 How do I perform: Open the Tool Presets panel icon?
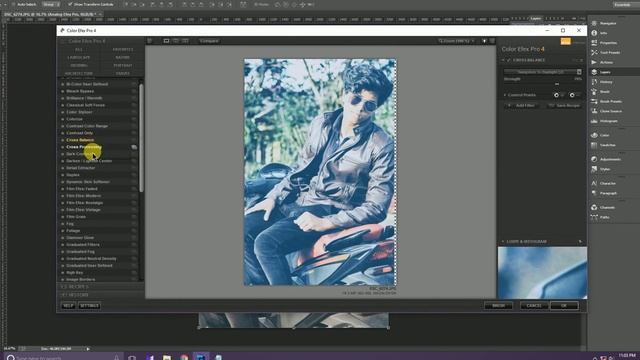point(594,53)
